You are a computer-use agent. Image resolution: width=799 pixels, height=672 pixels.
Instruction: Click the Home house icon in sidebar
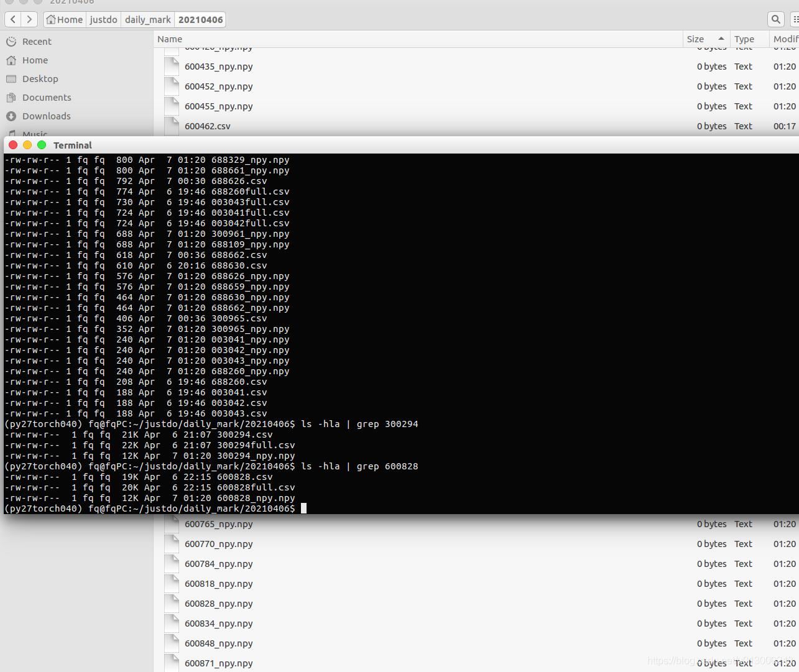pyautogui.click(x=11, y=60)
